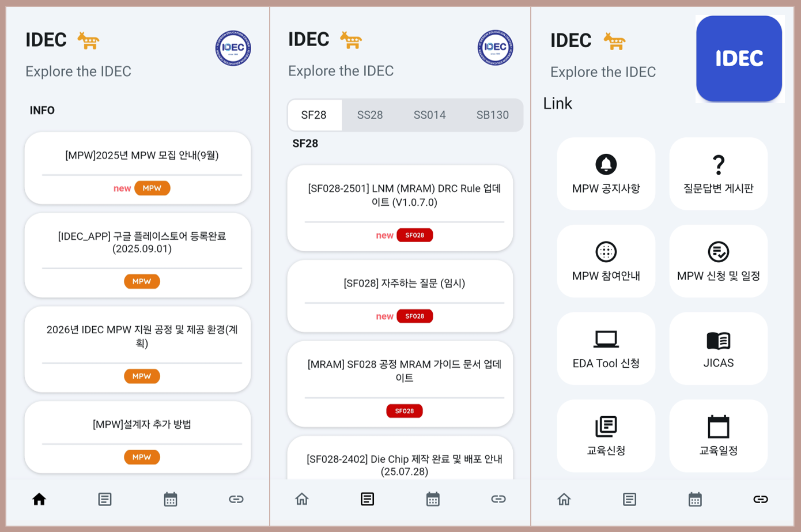
Task: Tap the bell icon for MPW 공지사항
Action: pyautogui.click(x=606, y=165)
